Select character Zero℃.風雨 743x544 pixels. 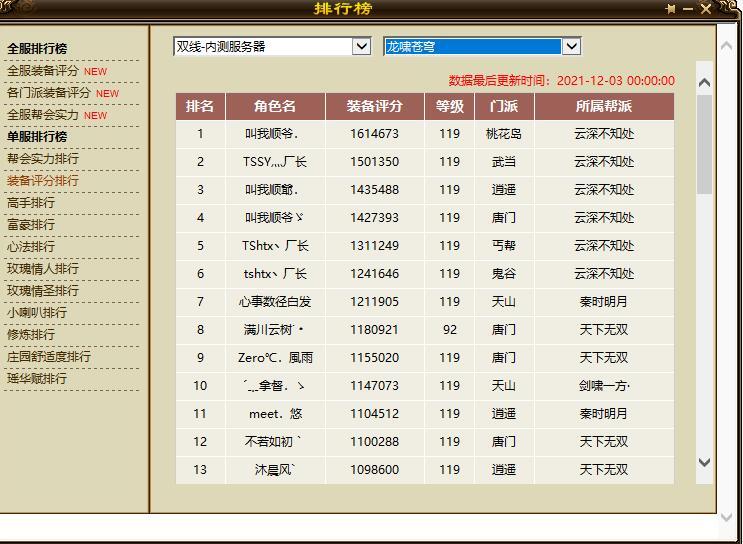pos(275,358)
